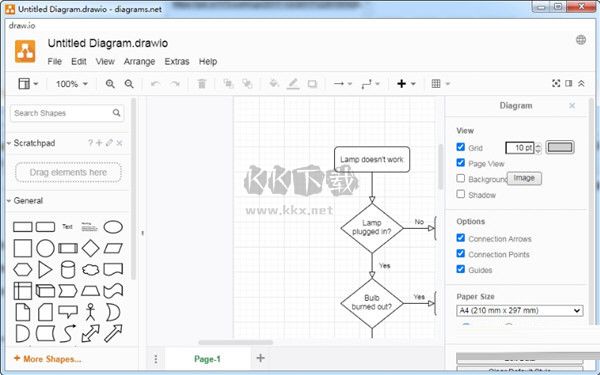
Task: Switch to the Page-1 tab
Action: point(207,359)
